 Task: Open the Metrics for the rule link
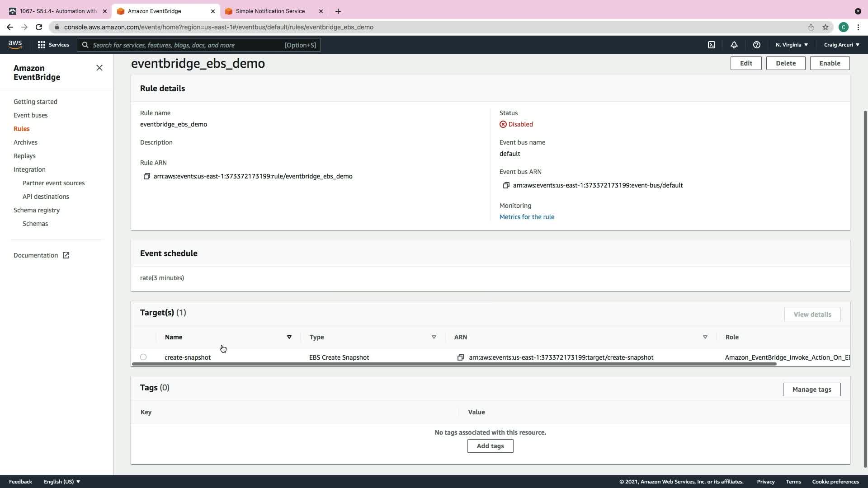(527, 217)
